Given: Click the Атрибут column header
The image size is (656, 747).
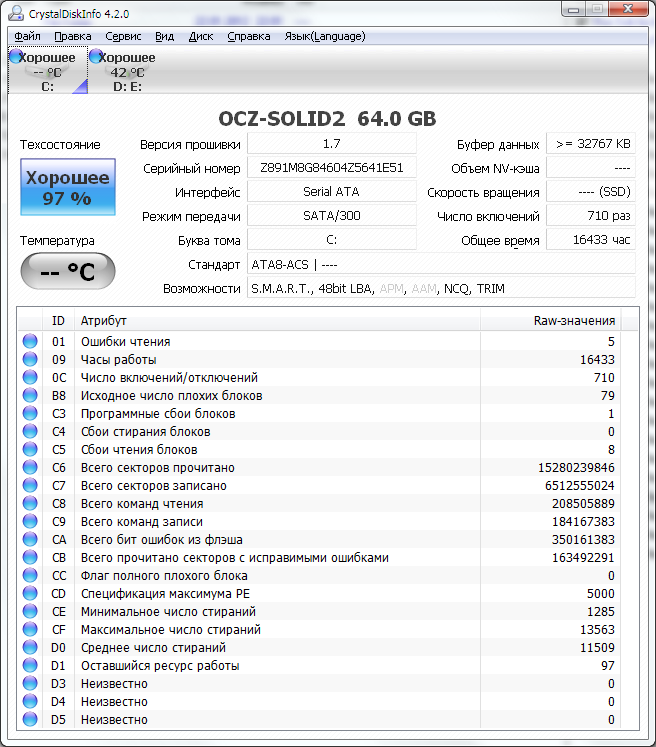Looking at the screenshot, I should coord(277,321).
